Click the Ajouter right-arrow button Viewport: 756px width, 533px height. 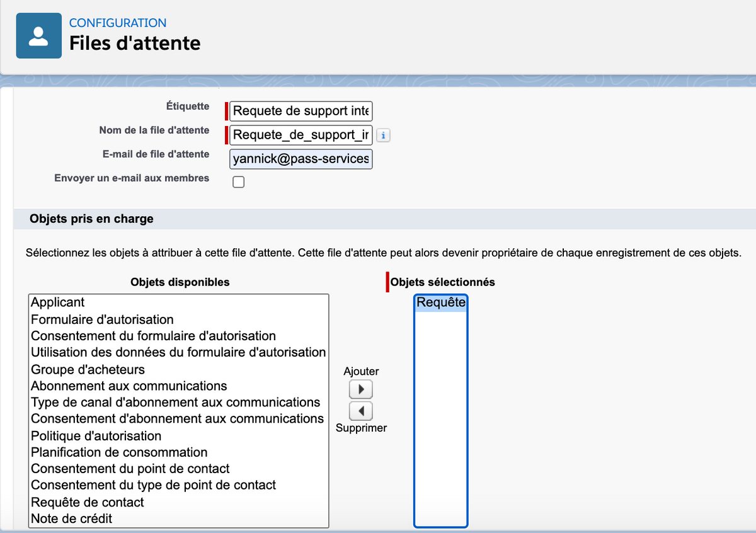click(x=361, y=389)
